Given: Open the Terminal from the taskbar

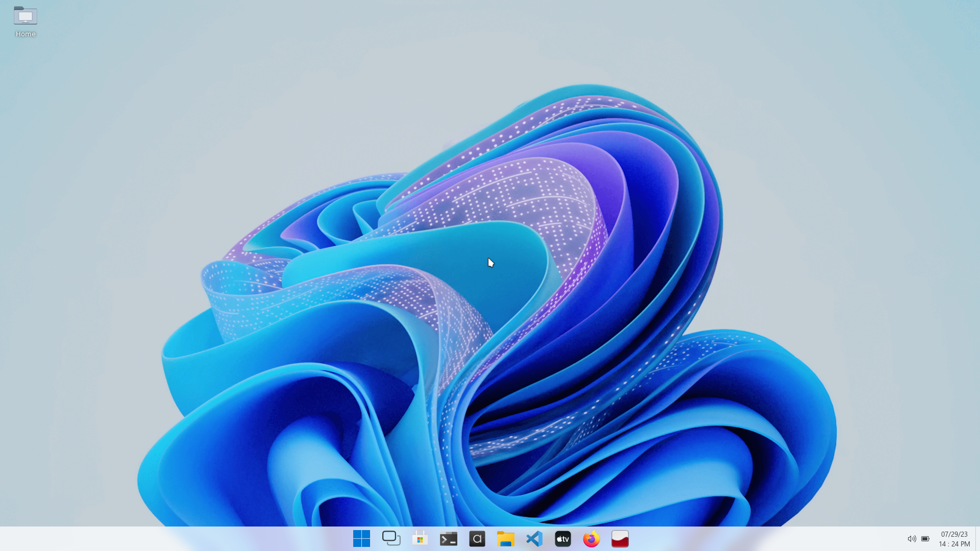Looking at the screenshot, I should [448, 539].
